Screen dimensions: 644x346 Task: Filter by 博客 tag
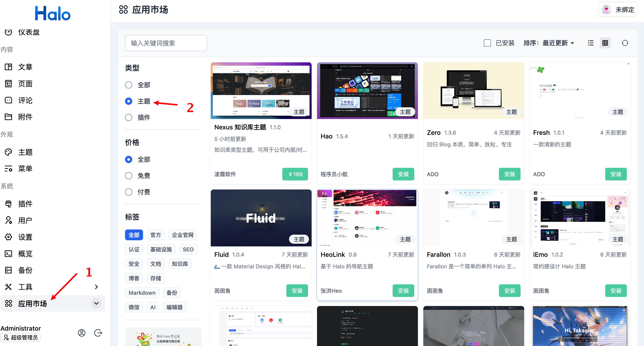tap(134, 278)
